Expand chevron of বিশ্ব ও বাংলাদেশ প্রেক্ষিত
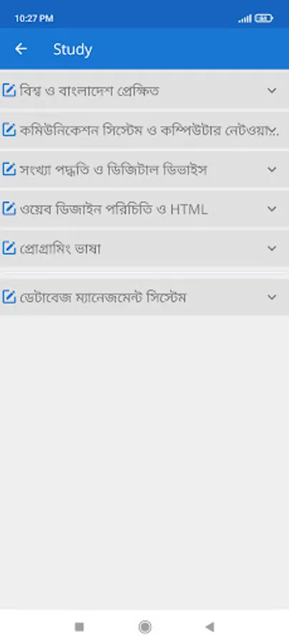 click(x=272, y=90)
